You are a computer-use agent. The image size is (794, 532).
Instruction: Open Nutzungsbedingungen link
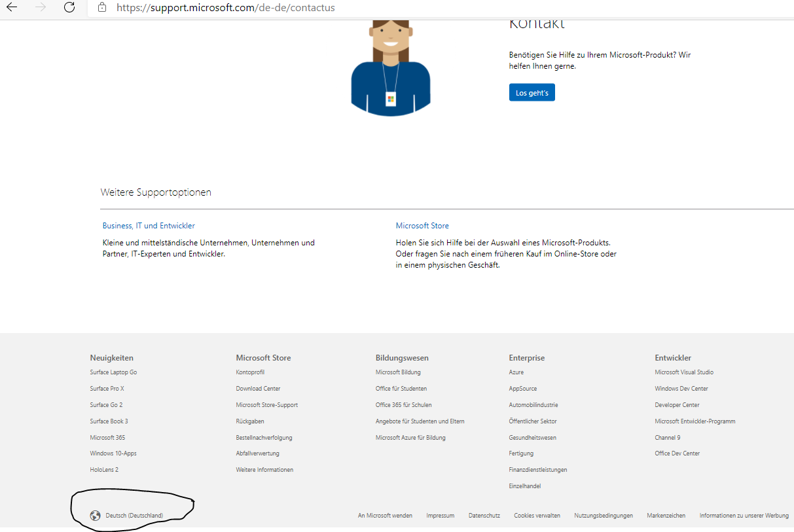pyautogui.click(x=604, y=516)
